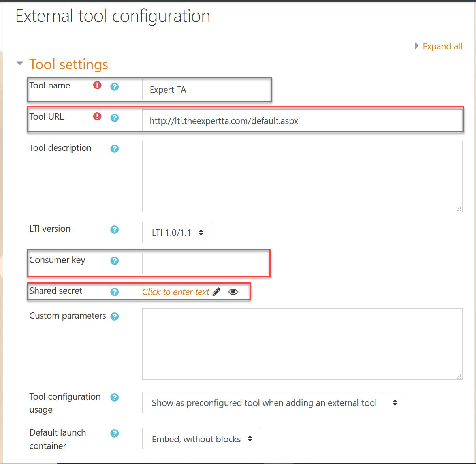This screenshot has width=476, height=464.
Task: Click the Tool description resize handle
Action: [459, 209]
